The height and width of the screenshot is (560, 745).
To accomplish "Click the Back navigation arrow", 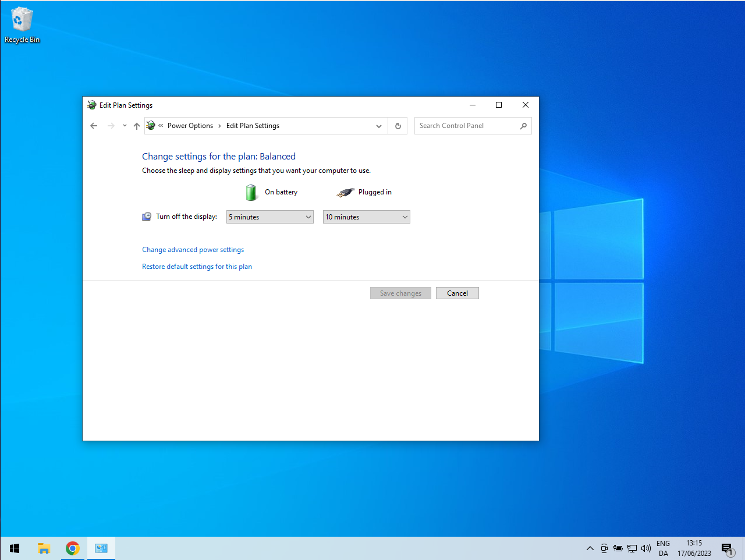I will [94, 126].
